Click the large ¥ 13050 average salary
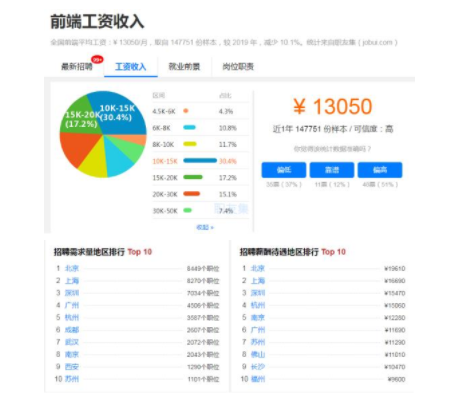 pyautogui.click(x=332, y=107)
